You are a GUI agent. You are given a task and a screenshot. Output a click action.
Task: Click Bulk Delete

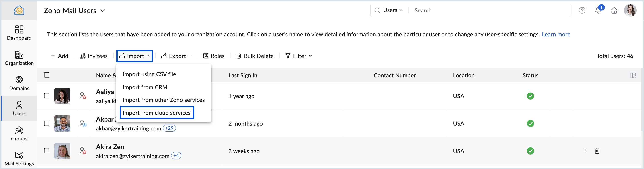(255, 56)
